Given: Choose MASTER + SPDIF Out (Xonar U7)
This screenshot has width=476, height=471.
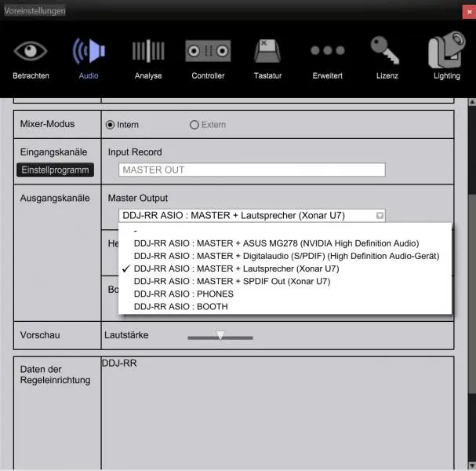Looking at the screenshot, I should click(231, 281).
